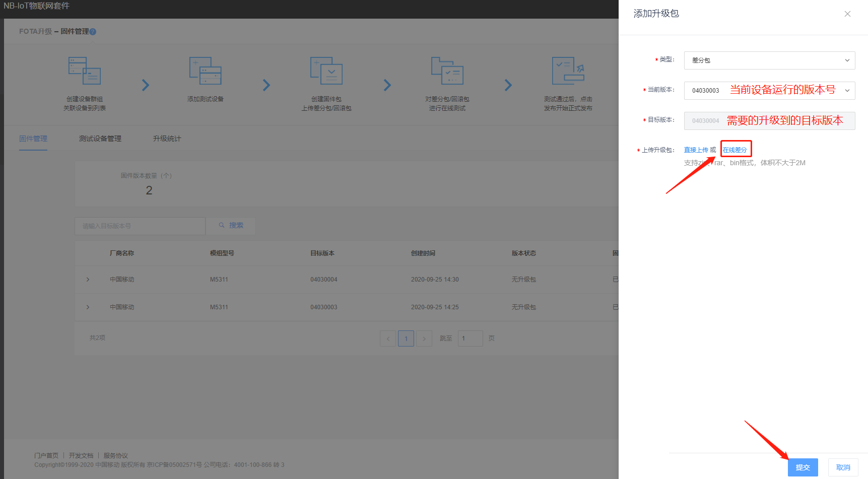Click the 创建时间 column header
The width and height of the screenshot is (868, 479).
pos(423,253)
